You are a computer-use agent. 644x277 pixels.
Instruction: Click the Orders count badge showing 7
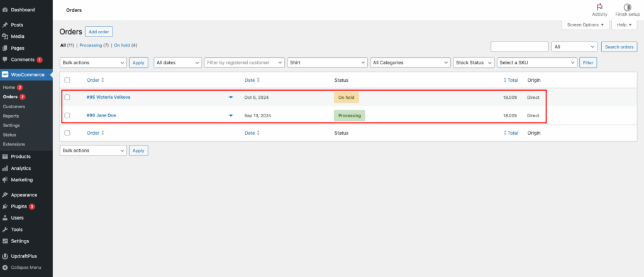tap(22, 97)
